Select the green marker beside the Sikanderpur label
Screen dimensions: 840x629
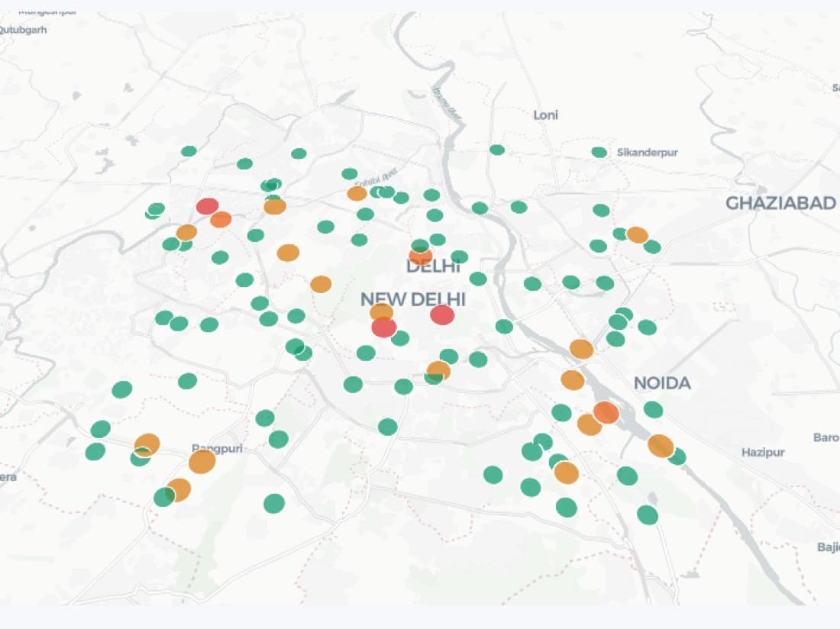pyautogui.click(x=599, y=153)
